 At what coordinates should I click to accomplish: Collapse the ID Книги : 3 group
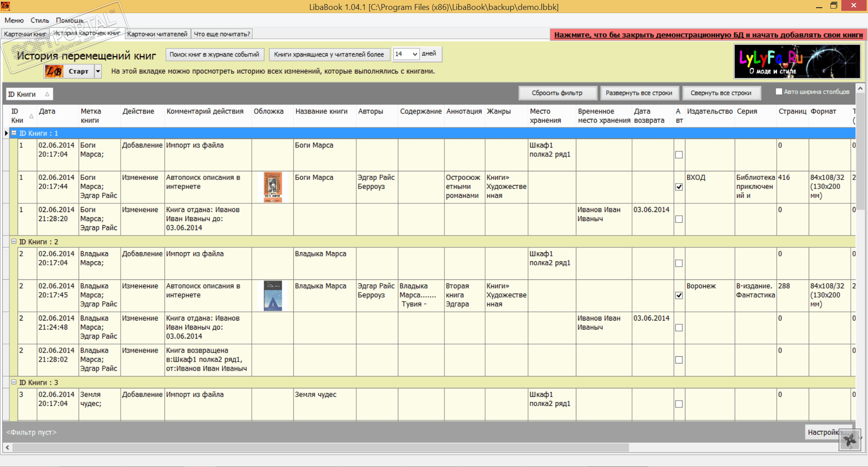pyautogui.click(x=14, y=382)
